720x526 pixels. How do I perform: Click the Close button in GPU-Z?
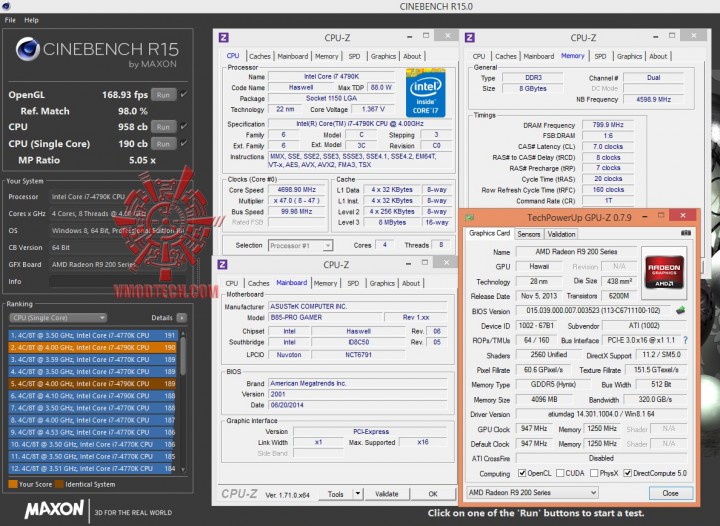tap(670, 493)
